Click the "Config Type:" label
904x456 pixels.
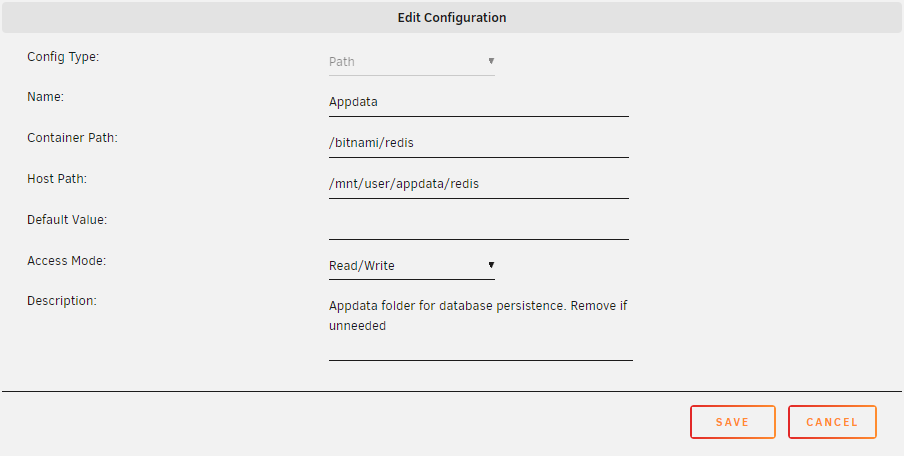63,57
